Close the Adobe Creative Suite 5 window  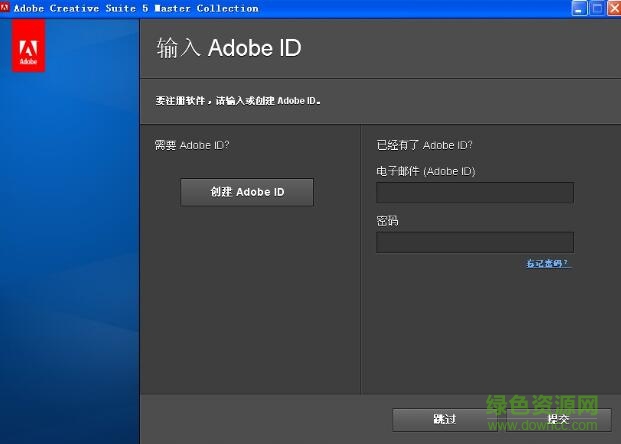612,8
